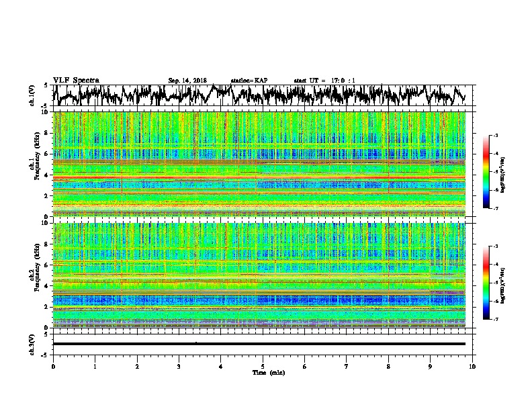Click the "station=KAP" header text
The height and width of the screenshot is (411, 532).
249,81
